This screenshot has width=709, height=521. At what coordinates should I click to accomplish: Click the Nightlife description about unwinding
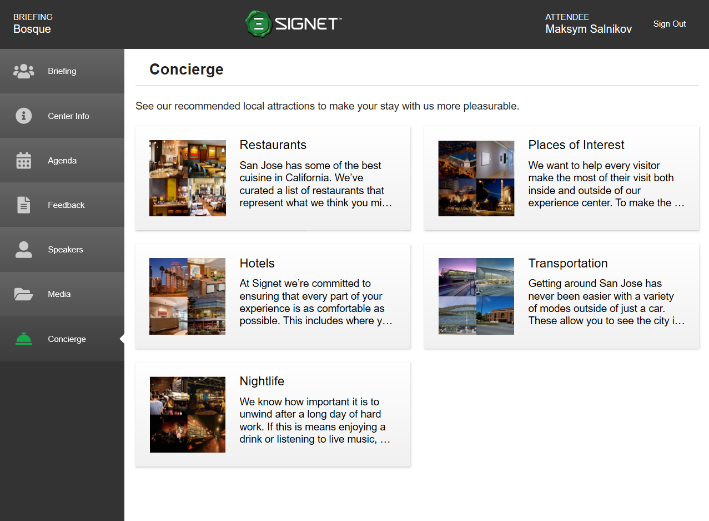point(315,420)
